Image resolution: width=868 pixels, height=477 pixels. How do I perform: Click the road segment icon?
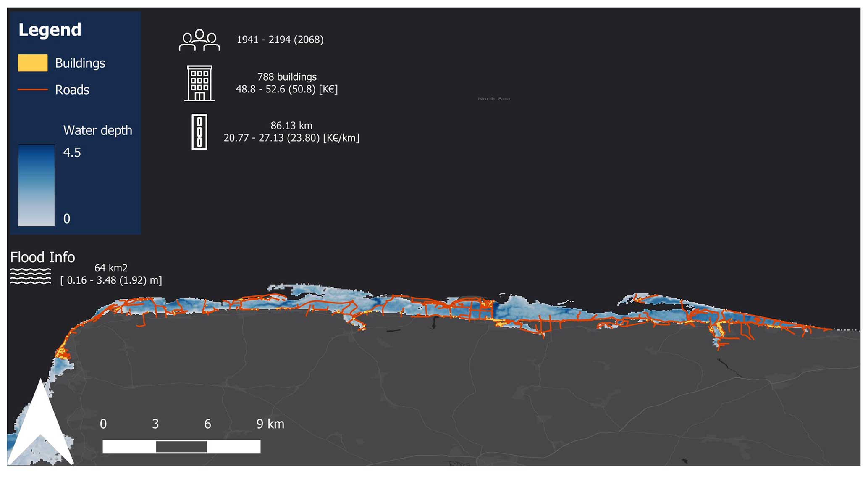click(x=199, y=132)
